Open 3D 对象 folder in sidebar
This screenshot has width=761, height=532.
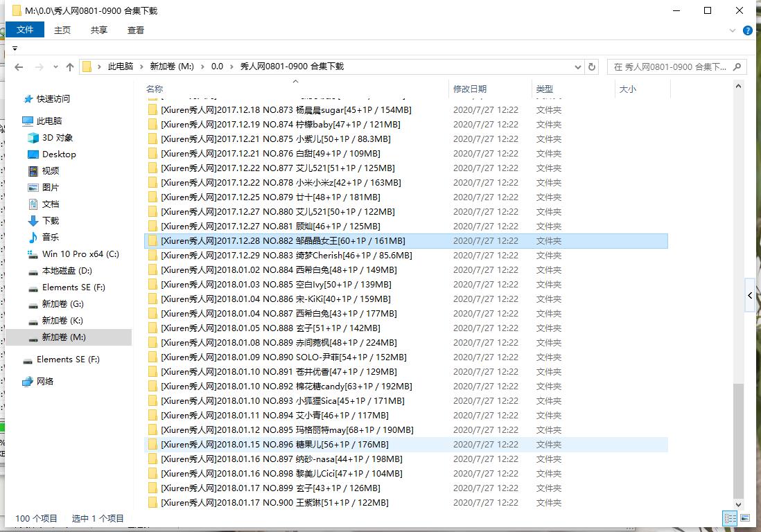click(x=51, y=138)
